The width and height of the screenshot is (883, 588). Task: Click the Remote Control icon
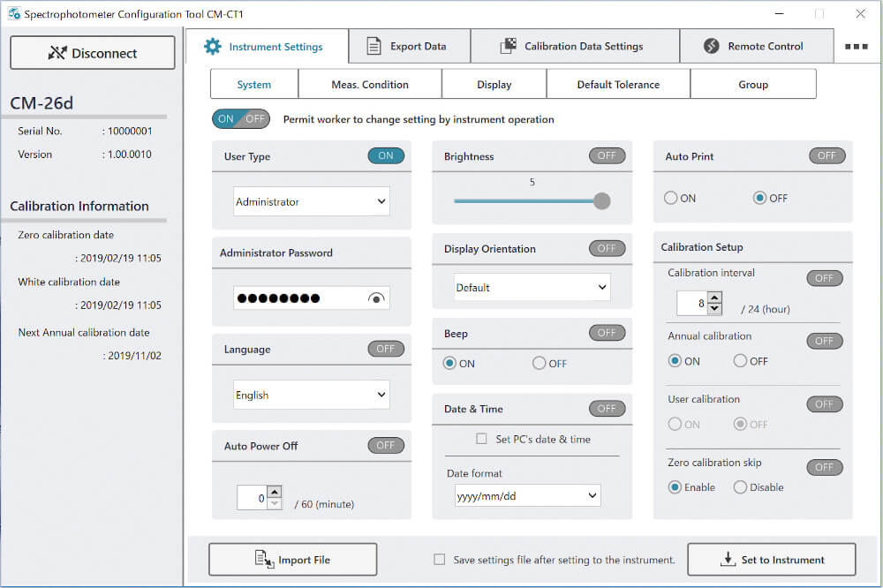[712, 47]
